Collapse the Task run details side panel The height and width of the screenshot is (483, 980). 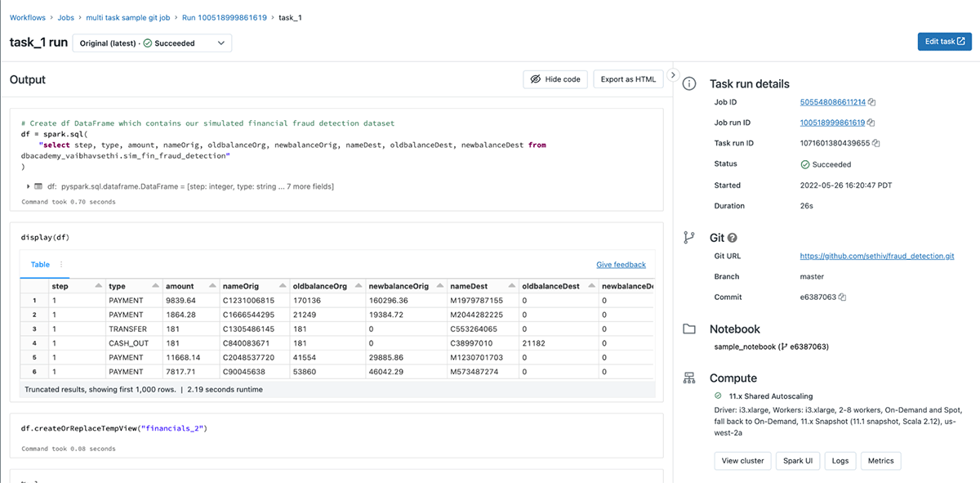pos(673,75)
